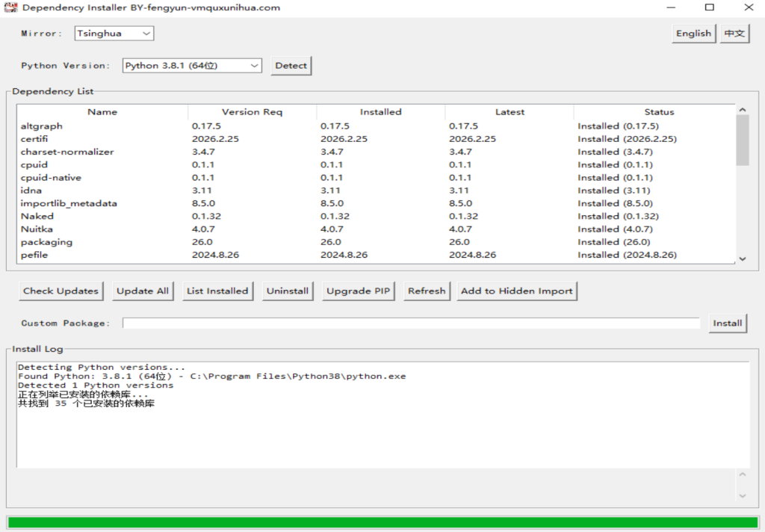Click the app icon in title bar
This screenshot has width=765, height=532.
pos(10,7)
